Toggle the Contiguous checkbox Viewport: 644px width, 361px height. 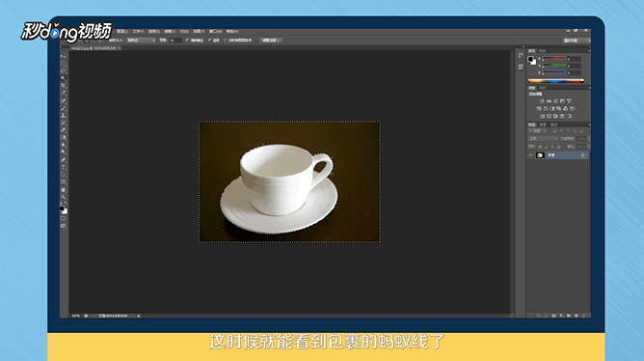click(209, 40)
